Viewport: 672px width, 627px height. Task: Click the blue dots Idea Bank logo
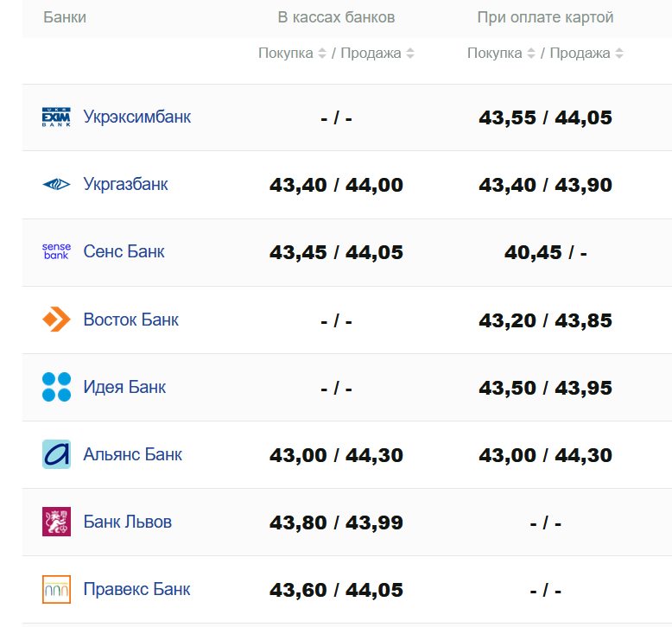click(x=56, y=387)
